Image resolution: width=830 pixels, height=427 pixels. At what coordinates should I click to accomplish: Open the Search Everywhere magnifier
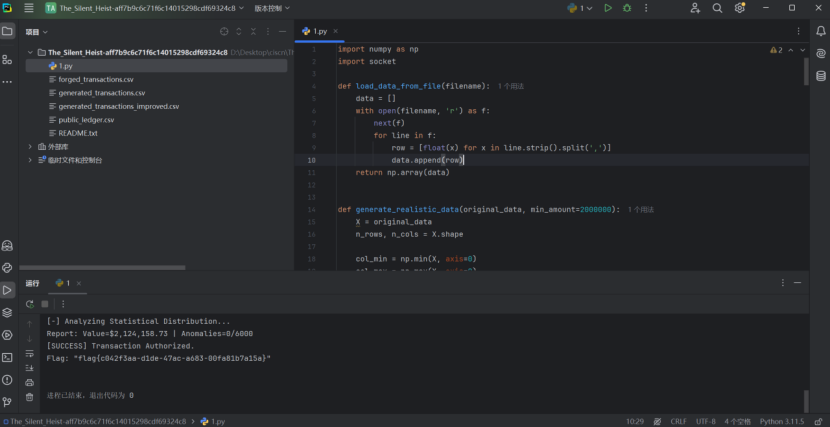point(717,8)
